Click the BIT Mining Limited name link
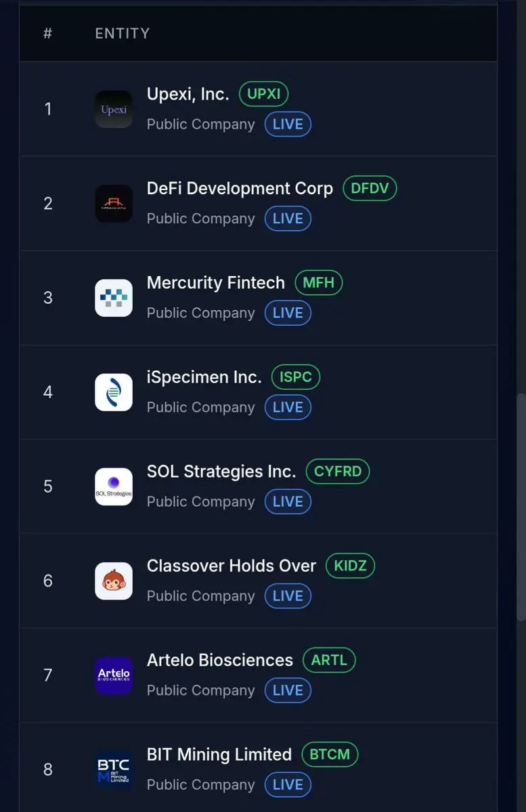This screenshot has width=526, height=812. 219,754
